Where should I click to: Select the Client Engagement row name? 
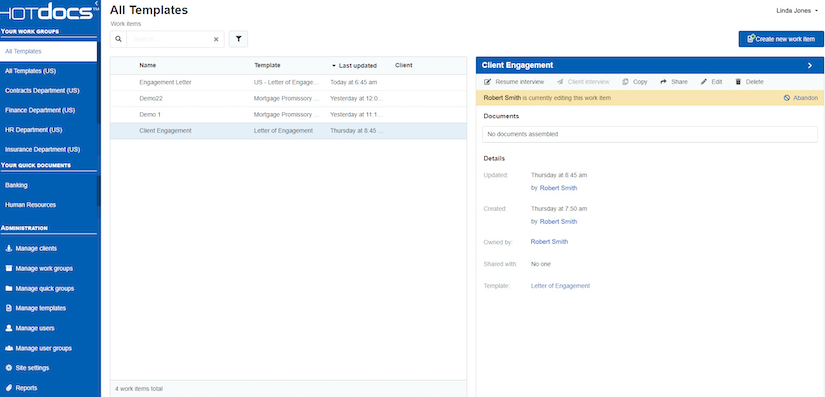165,131
